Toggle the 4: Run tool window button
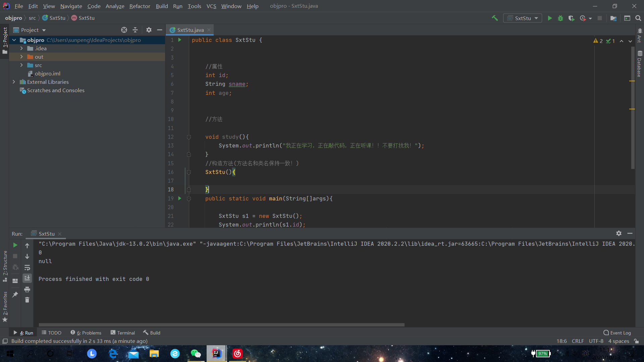 23,333
